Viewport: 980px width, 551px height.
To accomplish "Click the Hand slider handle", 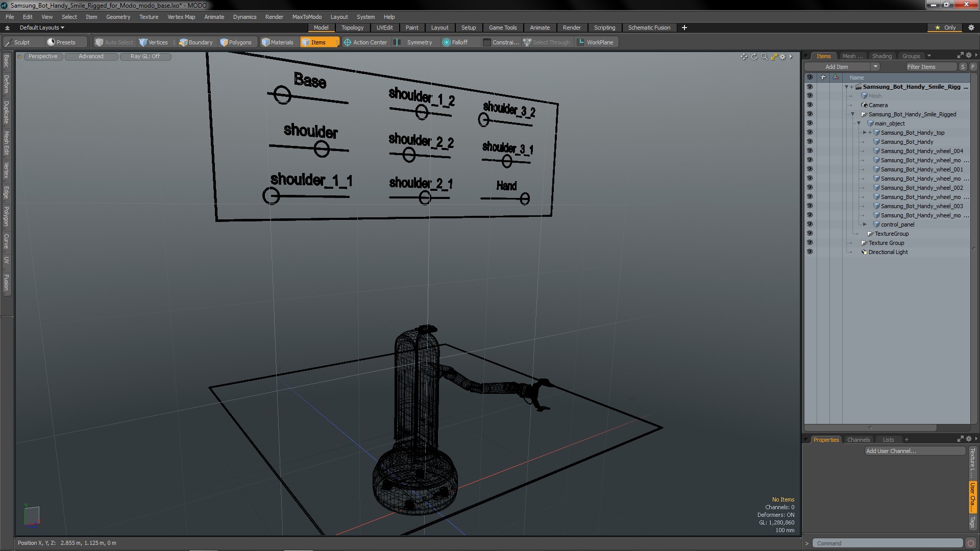I will (x=525, y=199).
